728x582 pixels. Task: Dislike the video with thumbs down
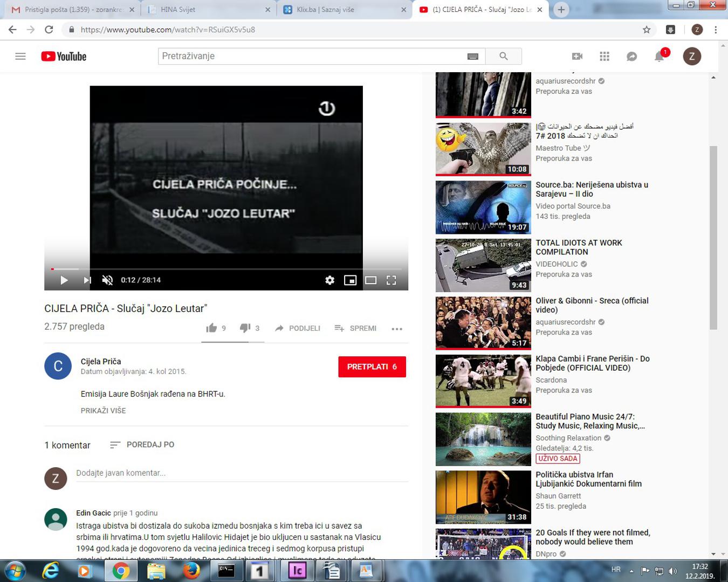[245, 328]
